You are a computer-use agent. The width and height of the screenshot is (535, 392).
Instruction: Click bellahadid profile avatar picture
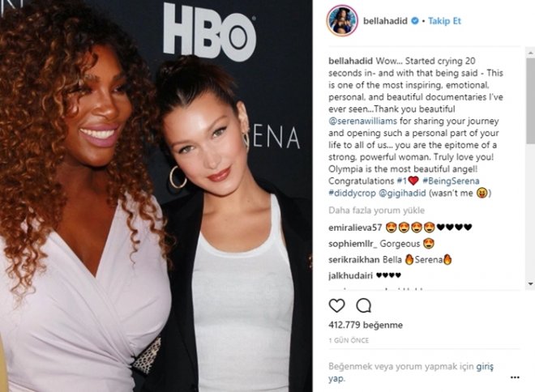342,20
